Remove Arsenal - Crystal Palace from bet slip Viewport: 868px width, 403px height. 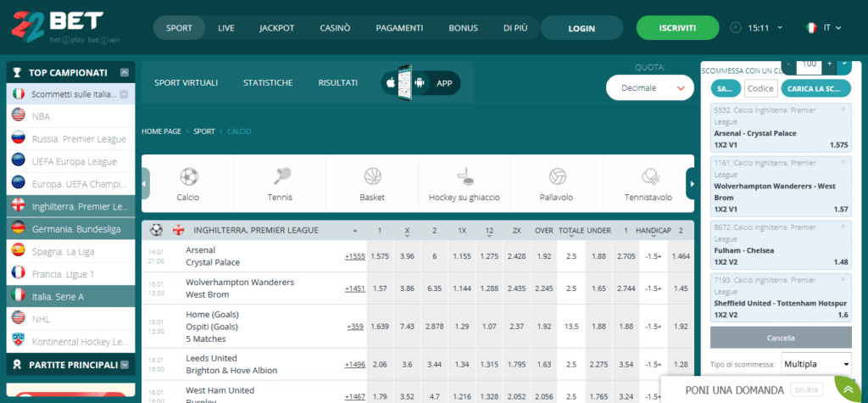[x=843, y=109]
